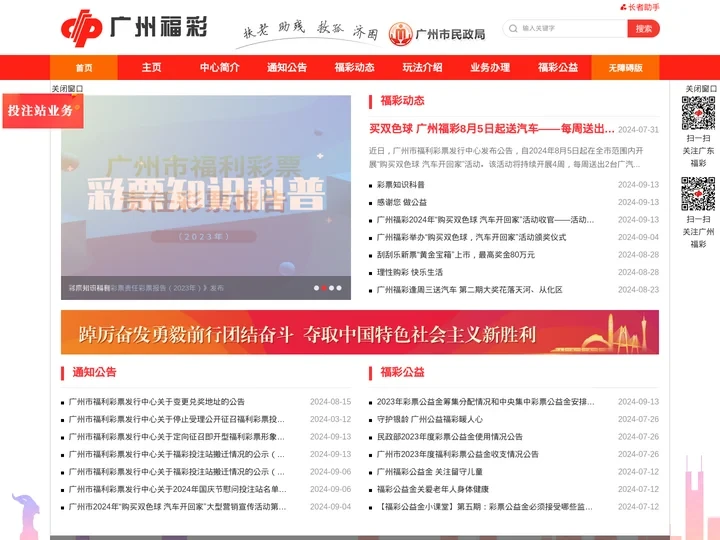Click the 福彩动态 section heading
This screenshot has width=720, height=540.
tap(402, 101)
